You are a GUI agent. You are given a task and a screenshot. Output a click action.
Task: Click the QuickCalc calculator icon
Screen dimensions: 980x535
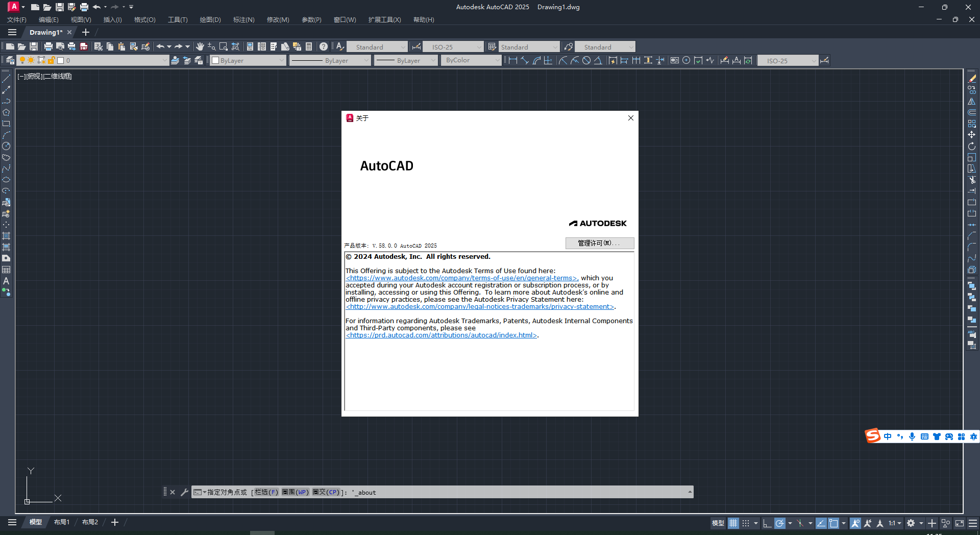309,46
